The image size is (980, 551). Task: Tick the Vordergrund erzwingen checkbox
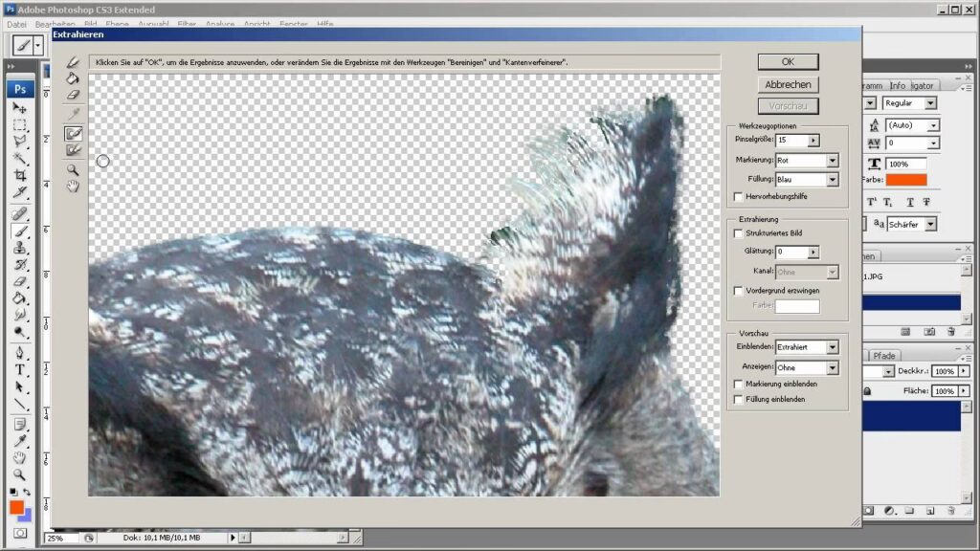tap(738, 290)
